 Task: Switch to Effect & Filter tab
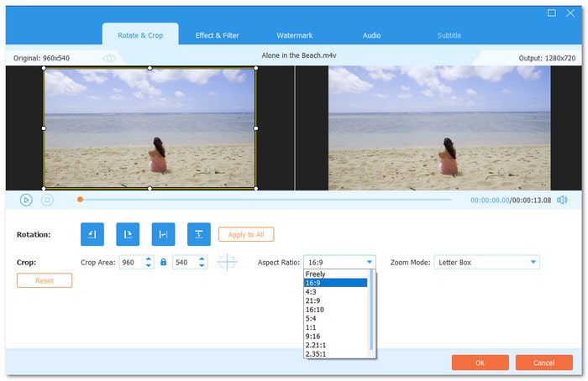tap(217, 35)
